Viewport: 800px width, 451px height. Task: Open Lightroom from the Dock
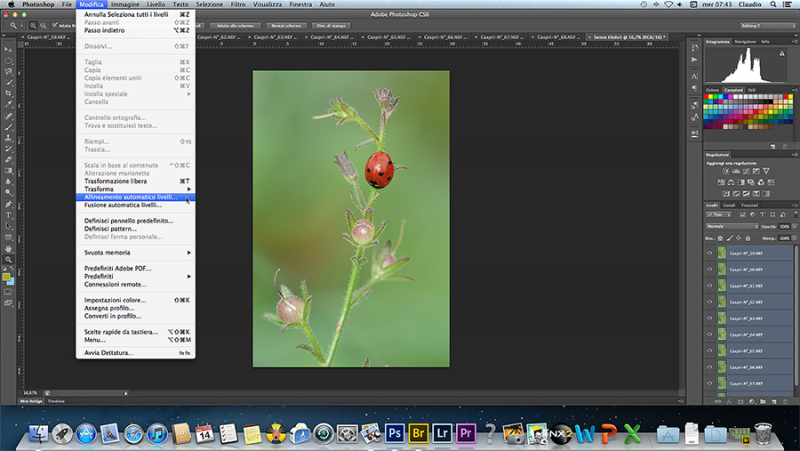[442, 433]
